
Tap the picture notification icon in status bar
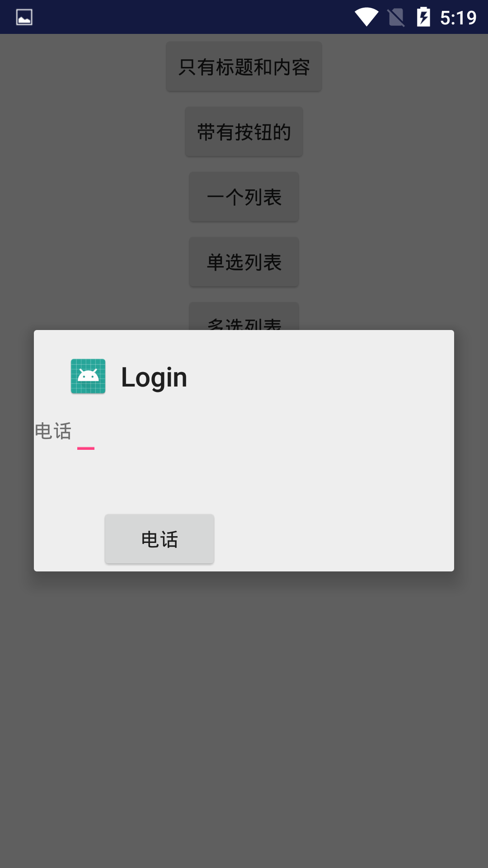(x=24, y=17)
